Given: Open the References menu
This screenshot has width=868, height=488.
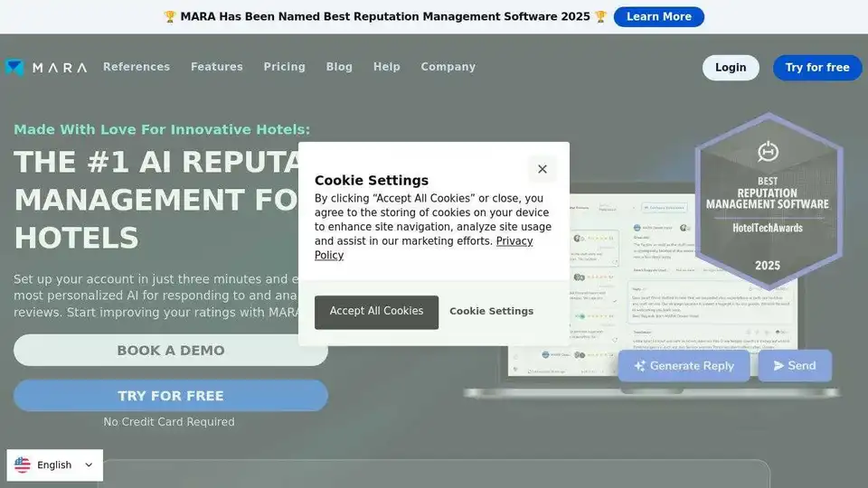Looking at the screenshot, I should click(137, 67).
